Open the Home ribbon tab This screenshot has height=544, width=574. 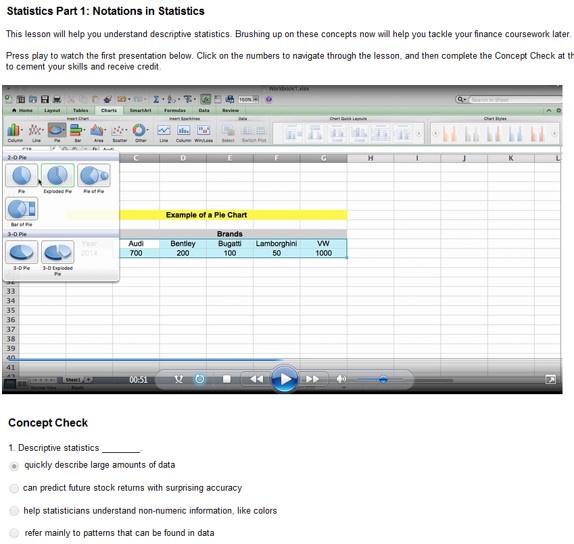tap(22, 110)
